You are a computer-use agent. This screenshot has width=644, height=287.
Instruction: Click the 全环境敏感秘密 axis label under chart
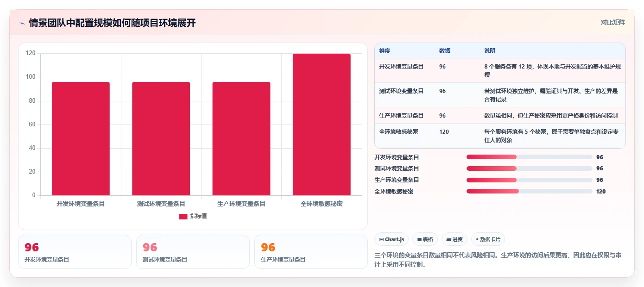322,204
